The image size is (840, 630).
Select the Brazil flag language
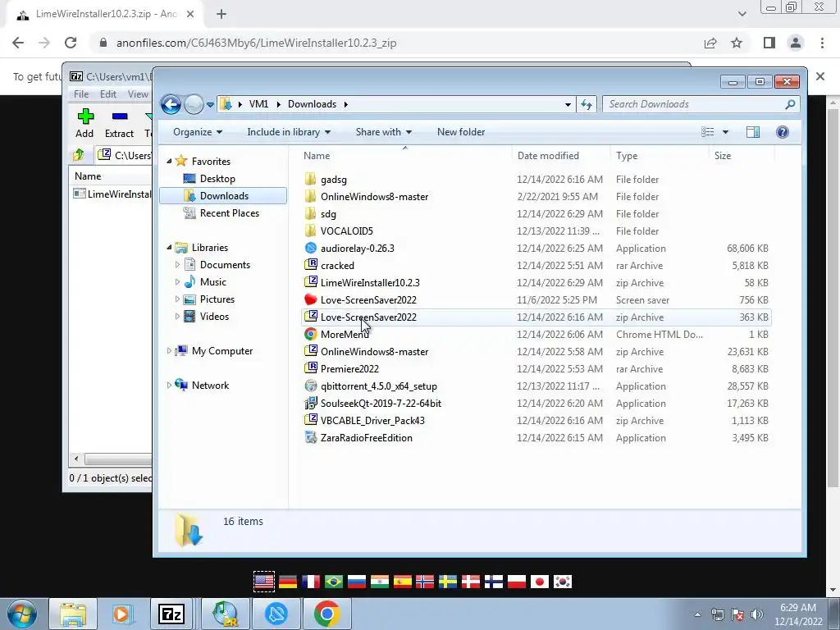[x=334, y=582]
